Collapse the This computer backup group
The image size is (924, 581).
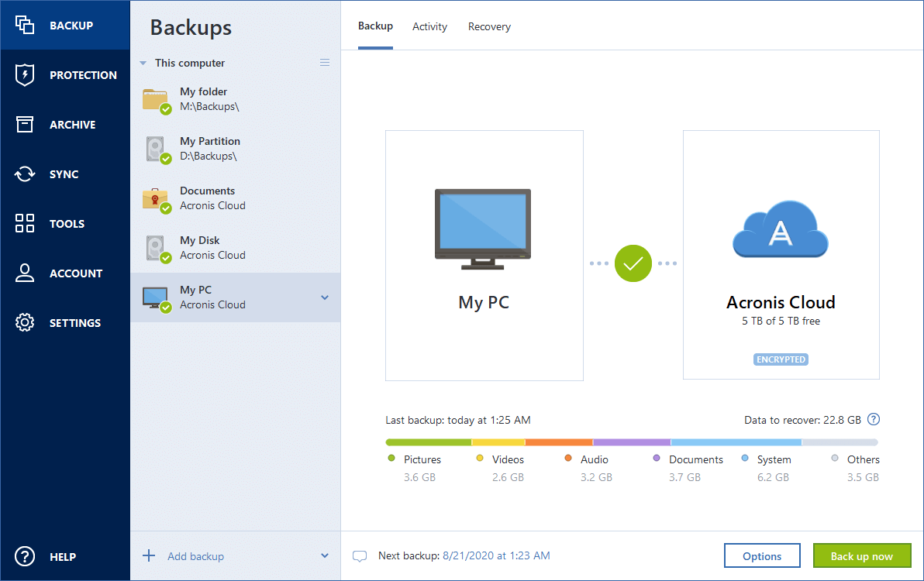(x=143, y=63)
